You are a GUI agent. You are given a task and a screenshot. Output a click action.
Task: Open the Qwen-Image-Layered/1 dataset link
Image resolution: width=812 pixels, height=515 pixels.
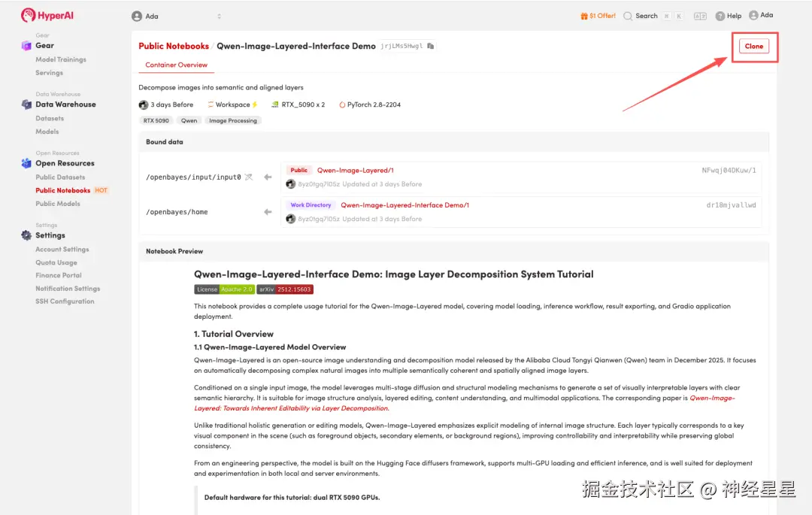coord(355,170)
